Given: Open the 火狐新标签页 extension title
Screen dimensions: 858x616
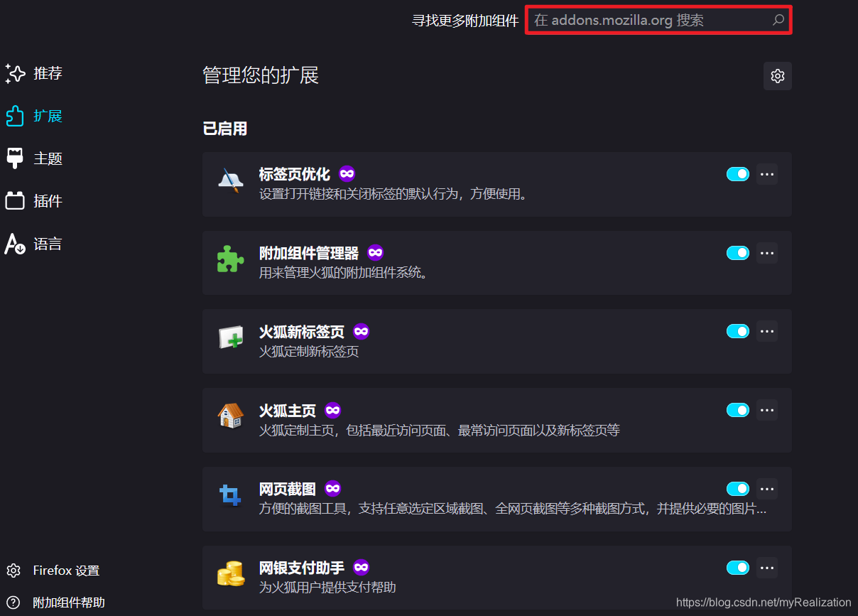Looking at the screenshot, I should coord(302,332).
